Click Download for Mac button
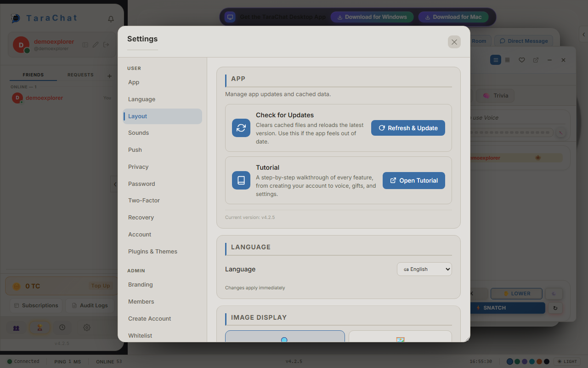The image size is (588, 368). click(x=453, y=17)
